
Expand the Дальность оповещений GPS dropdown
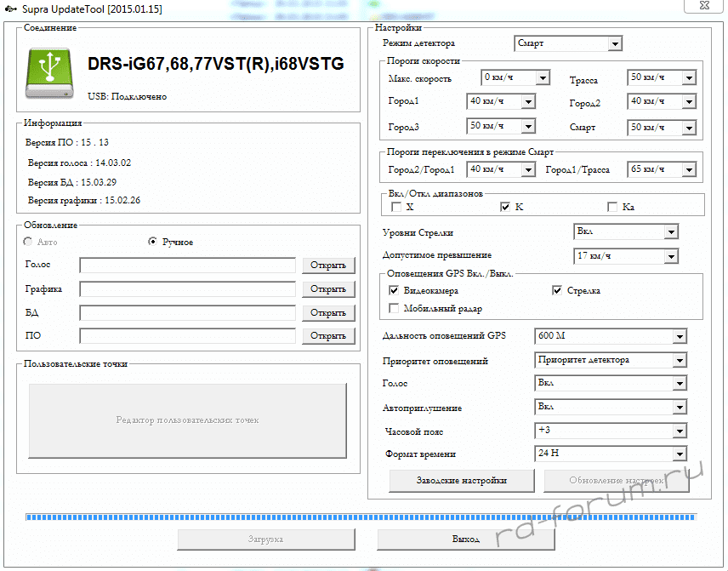click(611, 336)
